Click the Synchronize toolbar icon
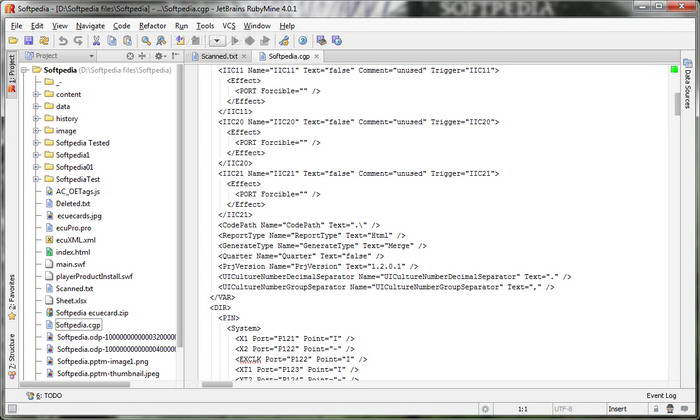The width and height of the screenshot is (700, 420). pos(44,41)
